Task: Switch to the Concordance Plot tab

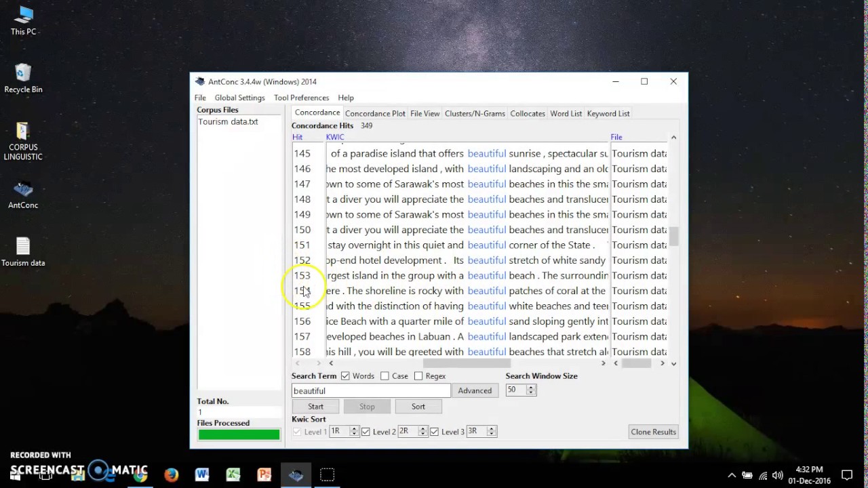Action: [x=375, y=114]
